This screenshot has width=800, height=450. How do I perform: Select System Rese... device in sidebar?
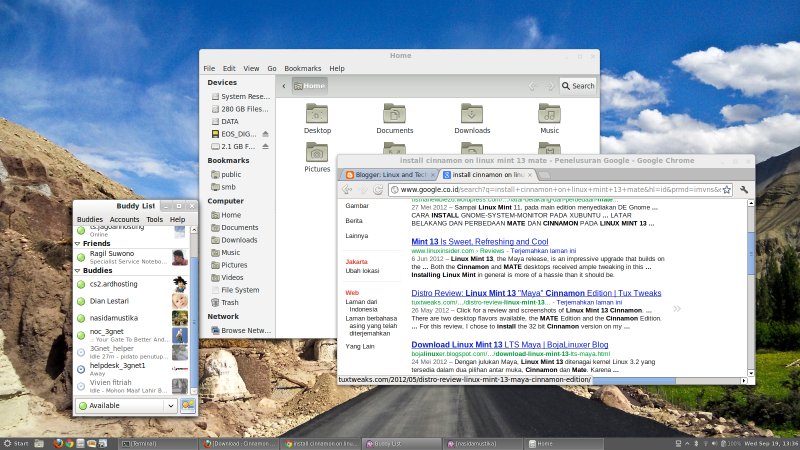pyautogui.click(x=240, y=96)
